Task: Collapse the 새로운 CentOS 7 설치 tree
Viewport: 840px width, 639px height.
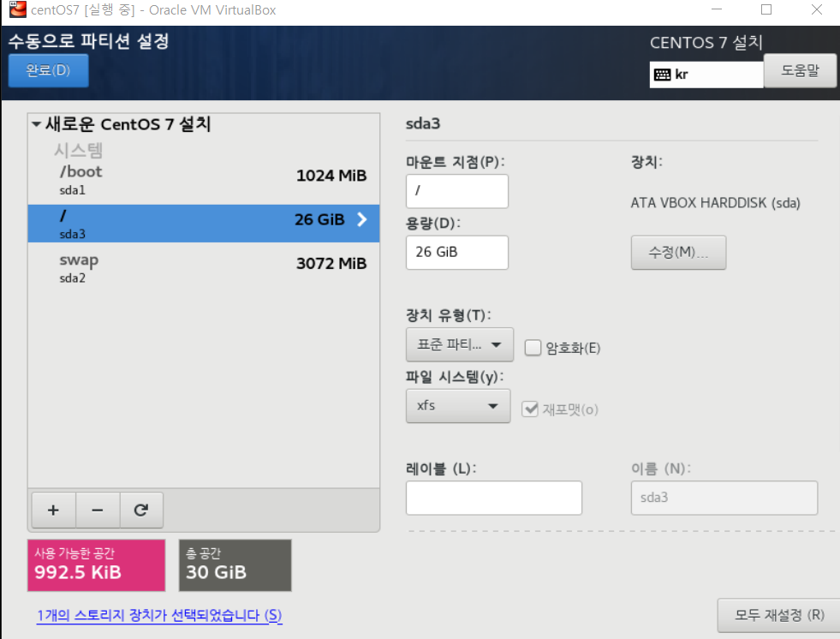Action: pyautogui.click(x=37, y=124)
